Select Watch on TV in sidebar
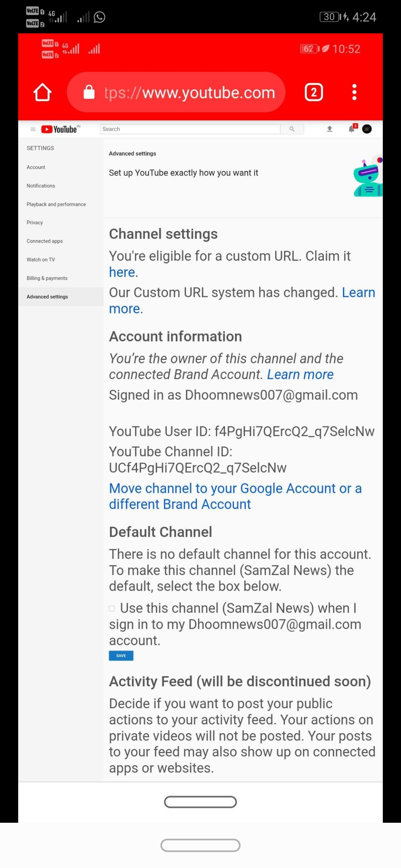This screenshot has height=868, width=401. 40,260
